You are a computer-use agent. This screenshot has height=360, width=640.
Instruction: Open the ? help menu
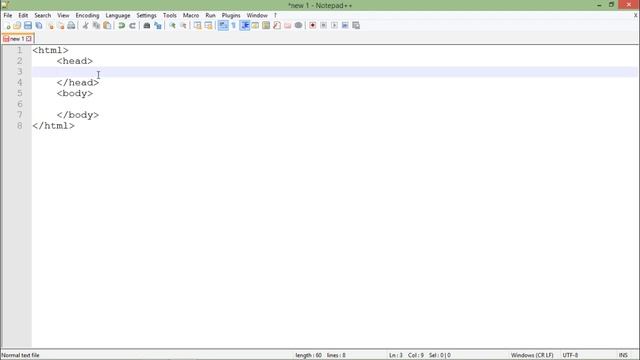[275, 16]
